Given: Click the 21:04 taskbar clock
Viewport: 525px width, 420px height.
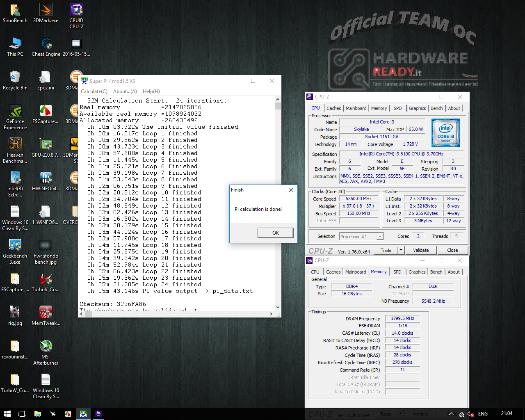Looking at the screenshot, I should point(507,413).
